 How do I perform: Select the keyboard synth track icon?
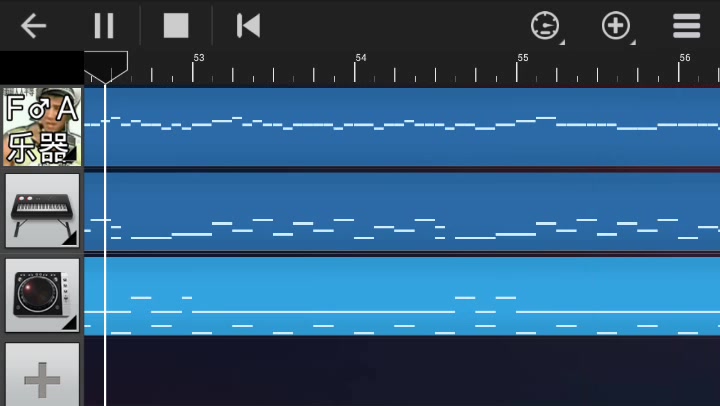[x=42, y=211]
